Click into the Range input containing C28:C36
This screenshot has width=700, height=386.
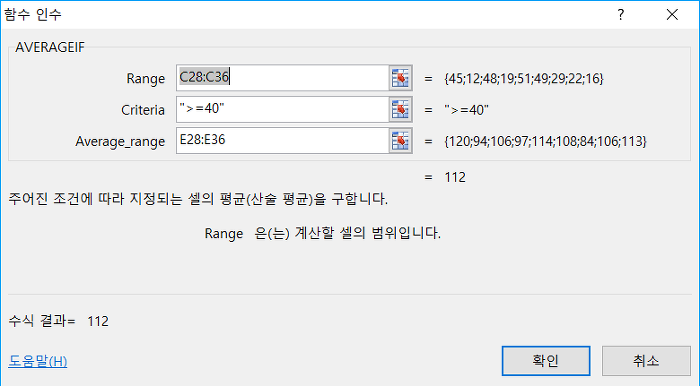(283, 79)
